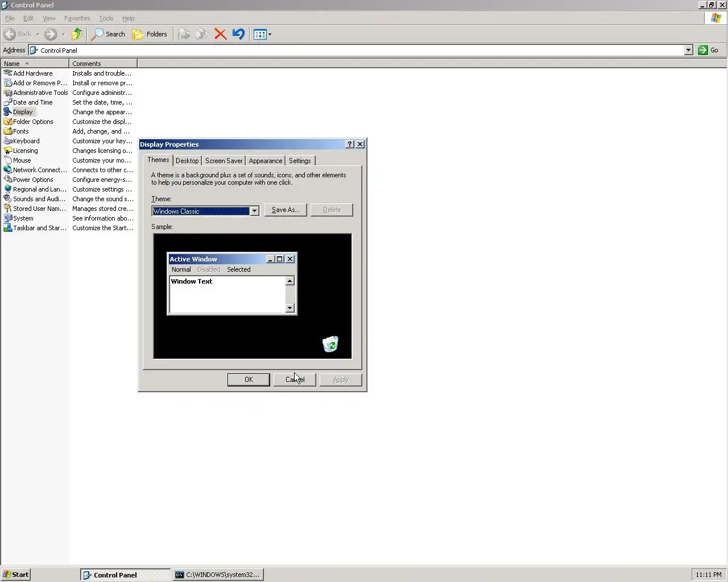Click the Up folder toolbar icon
728x582 pixels.
[77, 34]
